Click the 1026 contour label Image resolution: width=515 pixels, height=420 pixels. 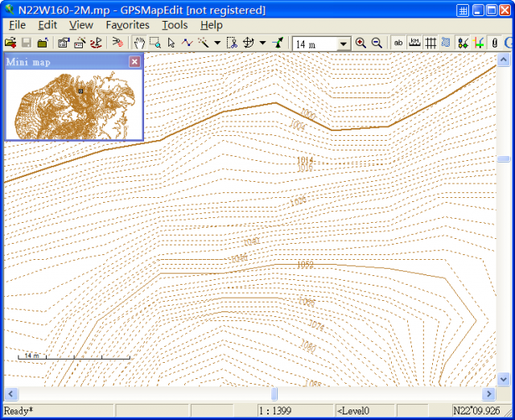click(x=299, y=201)
